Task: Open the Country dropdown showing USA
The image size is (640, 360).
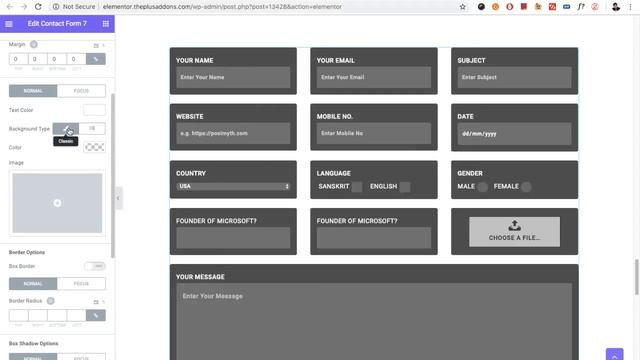Action: 233,186
